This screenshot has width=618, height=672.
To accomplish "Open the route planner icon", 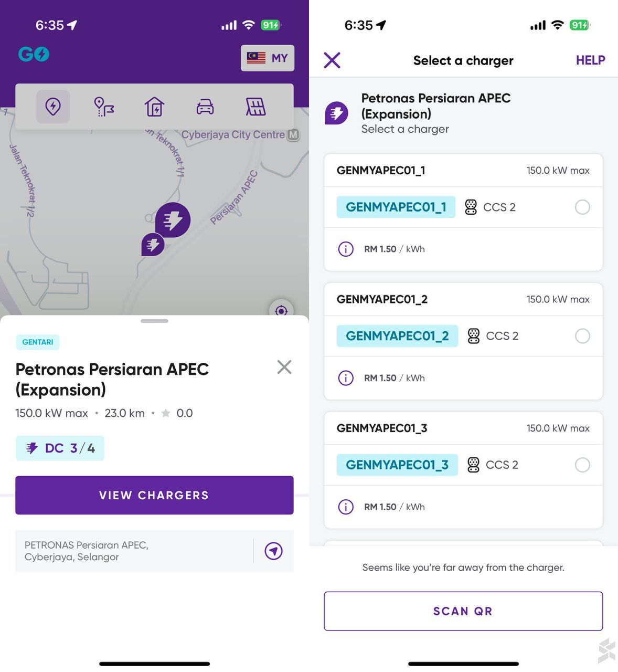I will 103,107.
